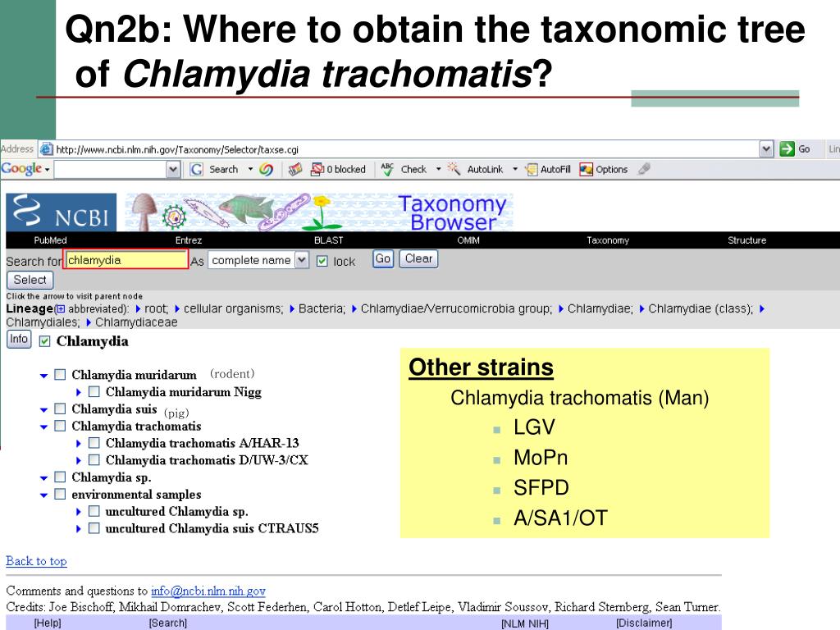This screenshot has height=630, width=840.
Task: Click the ABC spelling Check icon
Action: 387,169
